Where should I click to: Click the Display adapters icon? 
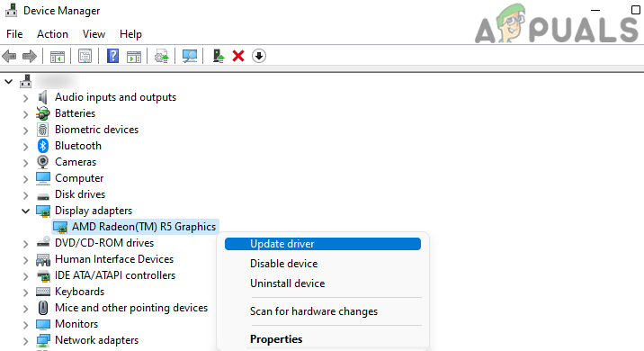[42, 211]
